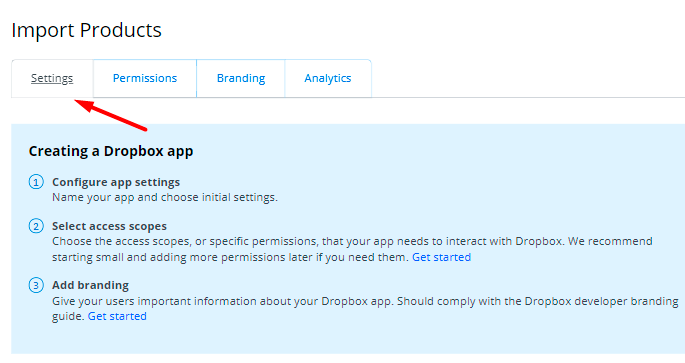Click 'Select access scopes' step title
This screenshot has height=363, width=685.
click(x=109, y=226)
